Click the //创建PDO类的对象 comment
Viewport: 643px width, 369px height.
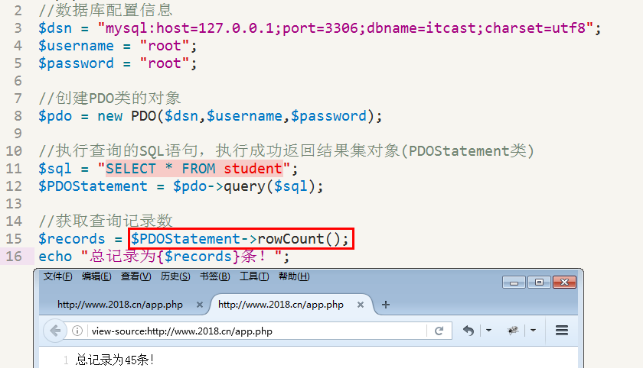(x=109, y=98)
